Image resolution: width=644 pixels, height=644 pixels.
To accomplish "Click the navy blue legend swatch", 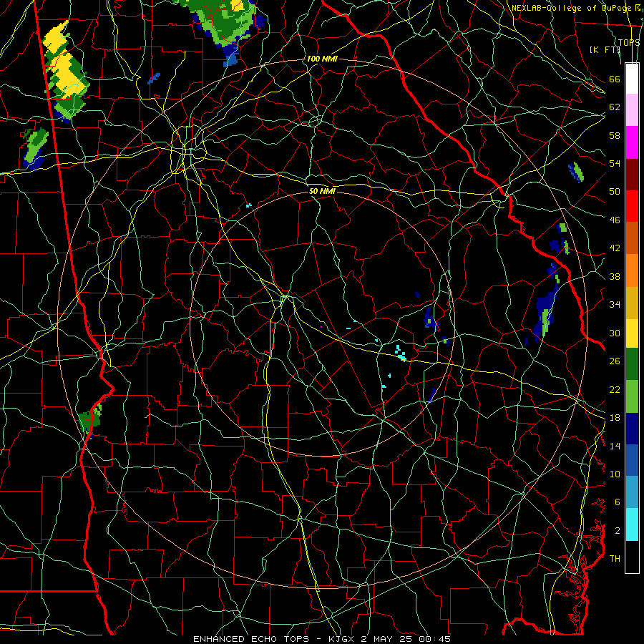I will (x=632, y=429).
